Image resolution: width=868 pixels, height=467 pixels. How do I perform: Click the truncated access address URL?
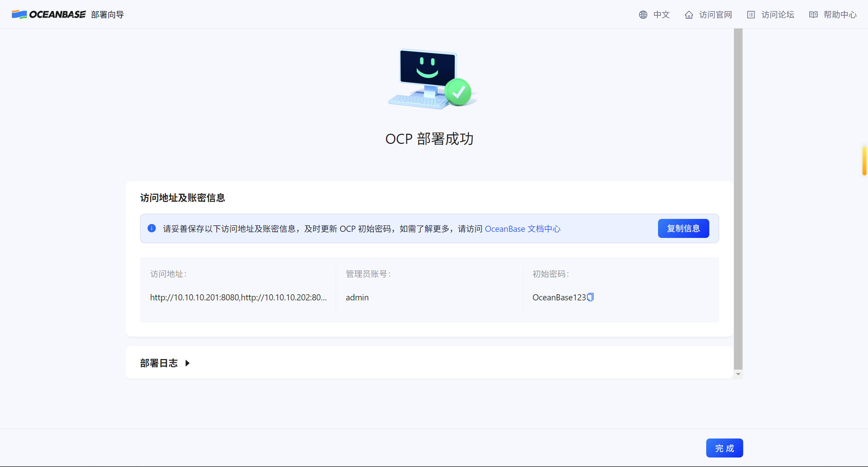tap(238, 298)
